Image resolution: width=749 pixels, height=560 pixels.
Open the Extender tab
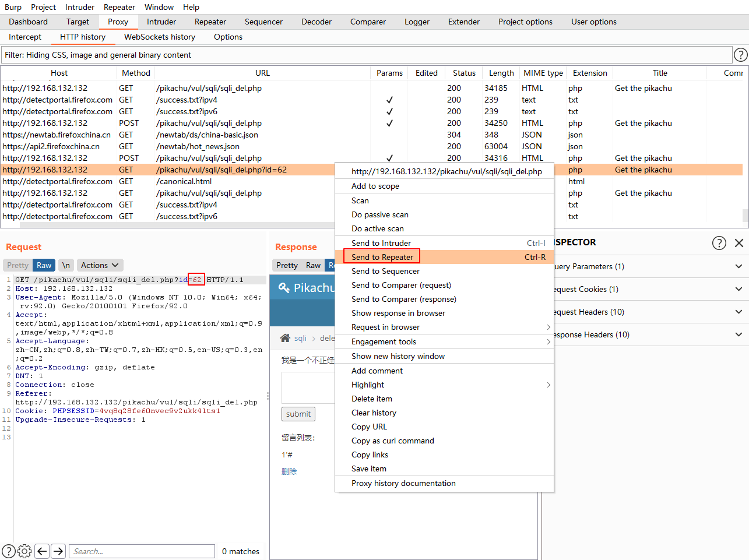(464, 22)
